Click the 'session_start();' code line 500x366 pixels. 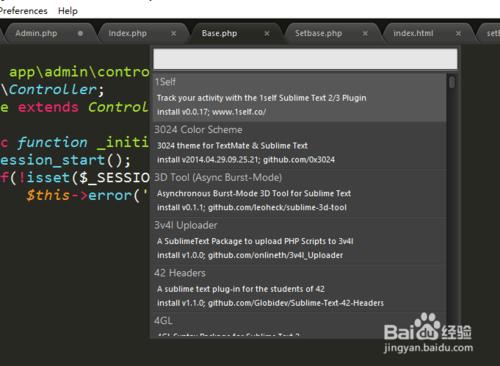coord(65,160)
